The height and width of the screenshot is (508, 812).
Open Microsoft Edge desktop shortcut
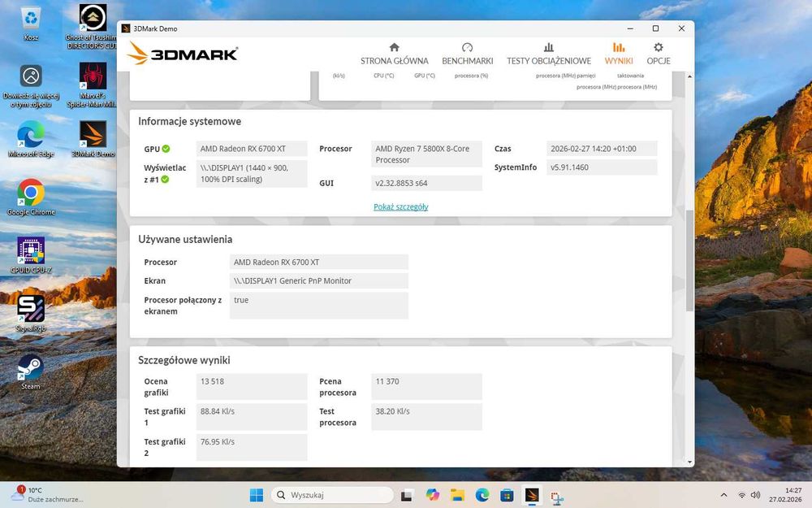(x=31, y=139)
